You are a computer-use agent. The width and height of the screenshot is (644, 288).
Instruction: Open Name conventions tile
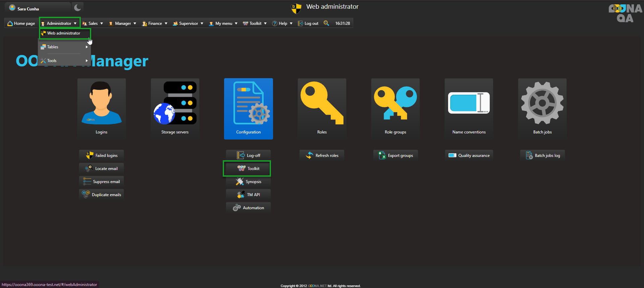(469, 108)
